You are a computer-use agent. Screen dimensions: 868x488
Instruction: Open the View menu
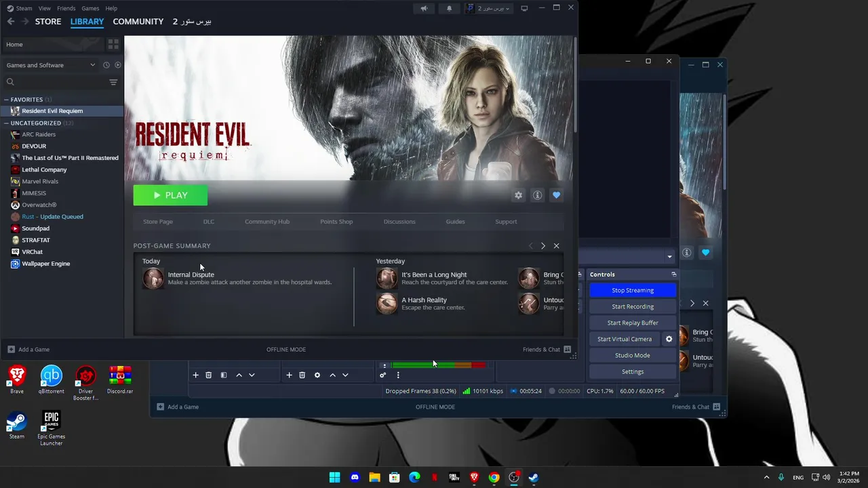44,8
